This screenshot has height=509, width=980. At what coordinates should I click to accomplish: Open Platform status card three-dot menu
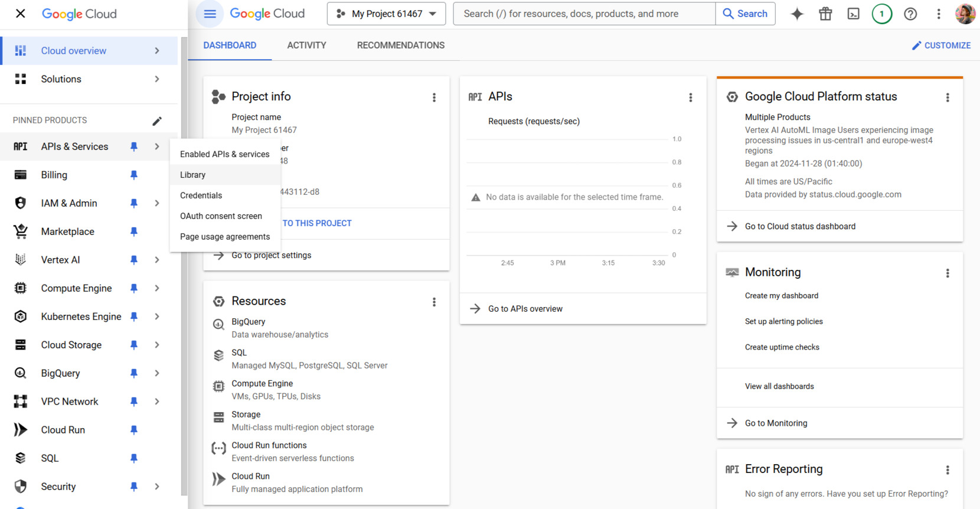click(948, 97)
